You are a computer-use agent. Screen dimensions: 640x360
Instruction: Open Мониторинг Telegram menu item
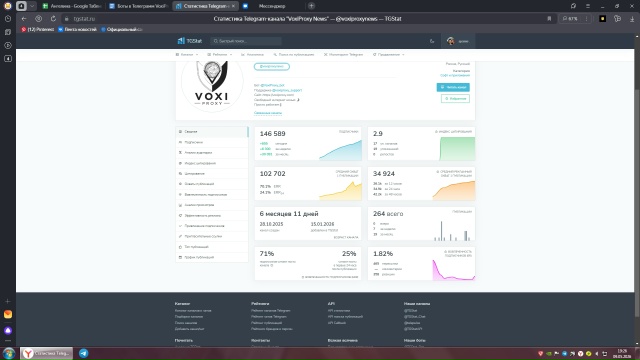(343, 54)
